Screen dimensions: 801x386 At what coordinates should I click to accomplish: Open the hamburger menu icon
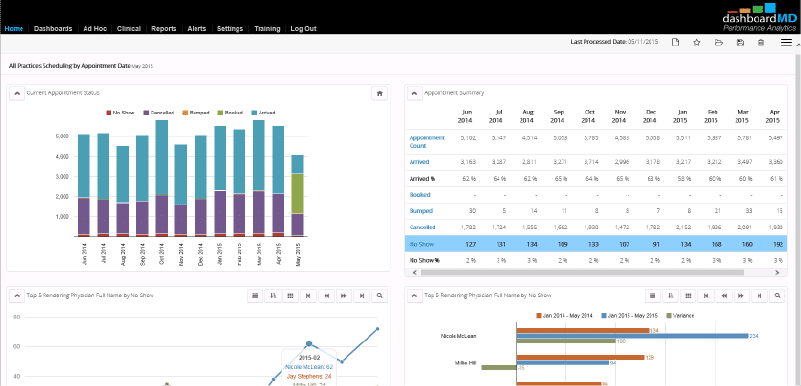[x=786, y=42]
